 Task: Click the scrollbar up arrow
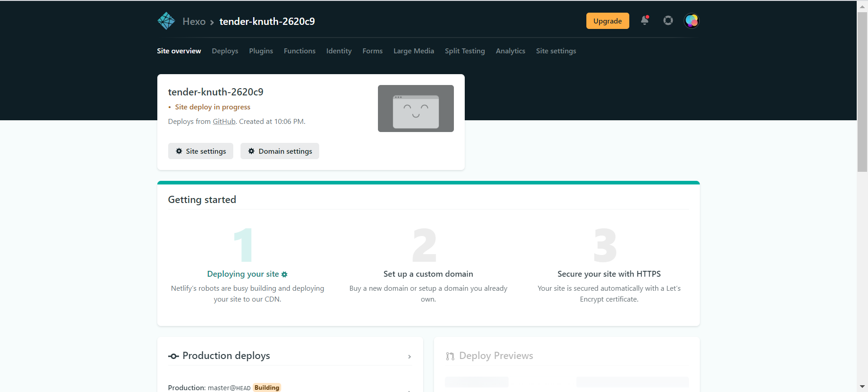[862, 6]
